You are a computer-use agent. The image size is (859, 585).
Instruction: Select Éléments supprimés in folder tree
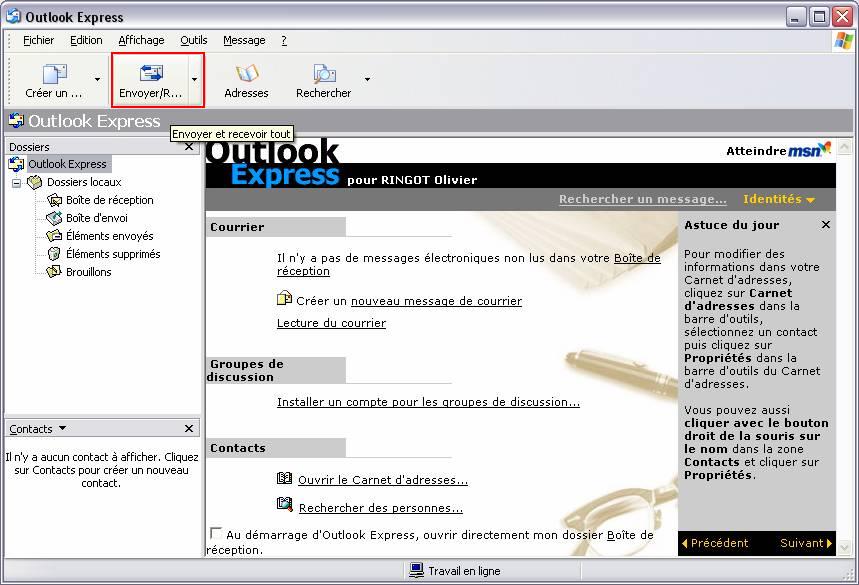pos(113,254)
